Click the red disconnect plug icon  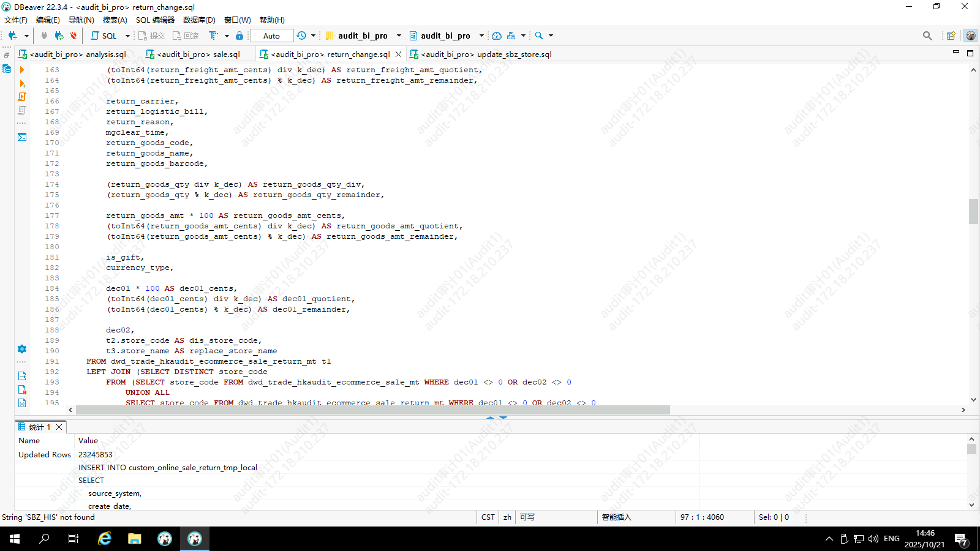73,36
